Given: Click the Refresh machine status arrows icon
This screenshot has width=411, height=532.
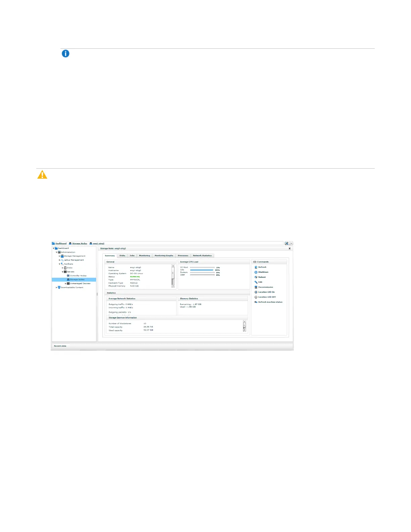Looking at the screenshot, I should point(256,302).
